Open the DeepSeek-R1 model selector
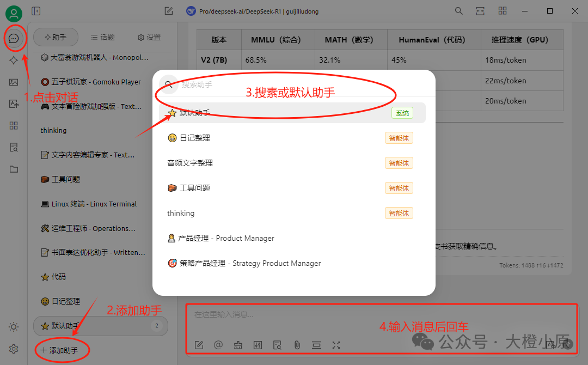This screenshot has height=365, width=588. pyautogui.click(x=253, y=11)
